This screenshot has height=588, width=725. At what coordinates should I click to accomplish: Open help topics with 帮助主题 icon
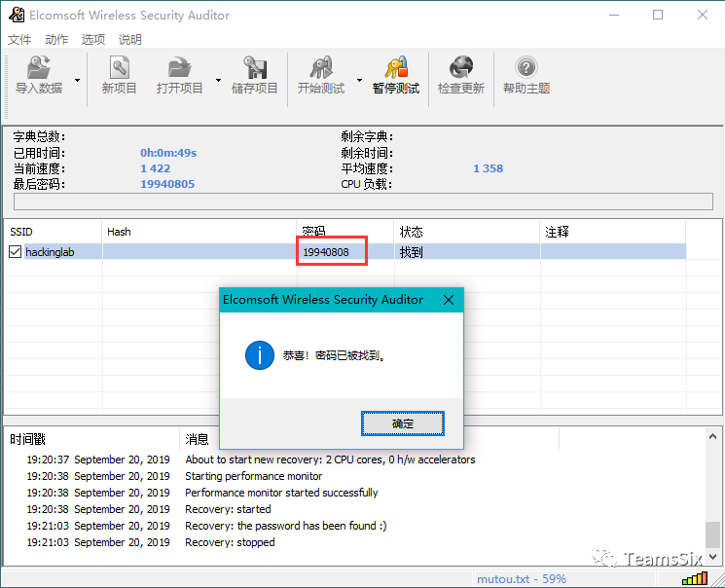click(526, 67)
